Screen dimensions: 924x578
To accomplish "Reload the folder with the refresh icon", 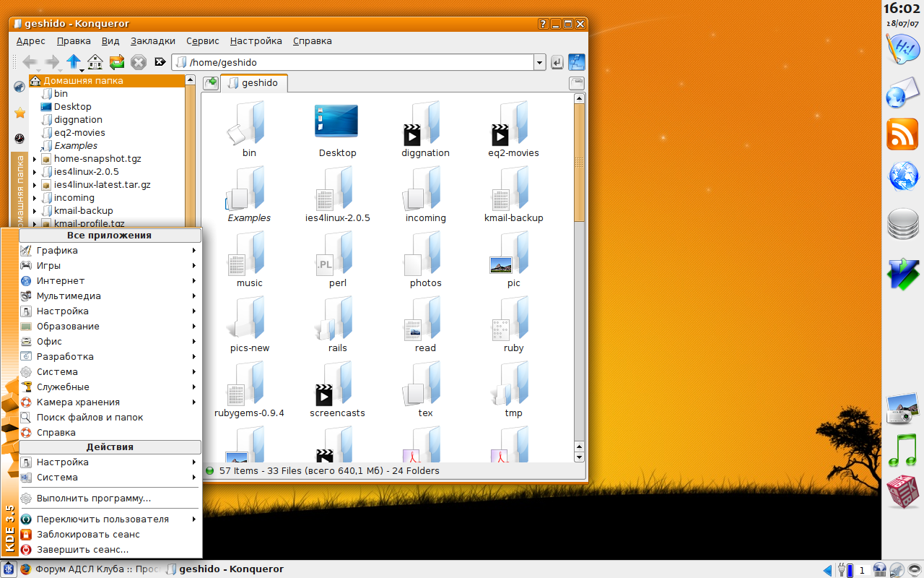I will pyautogui.click(x=116, y=62).
